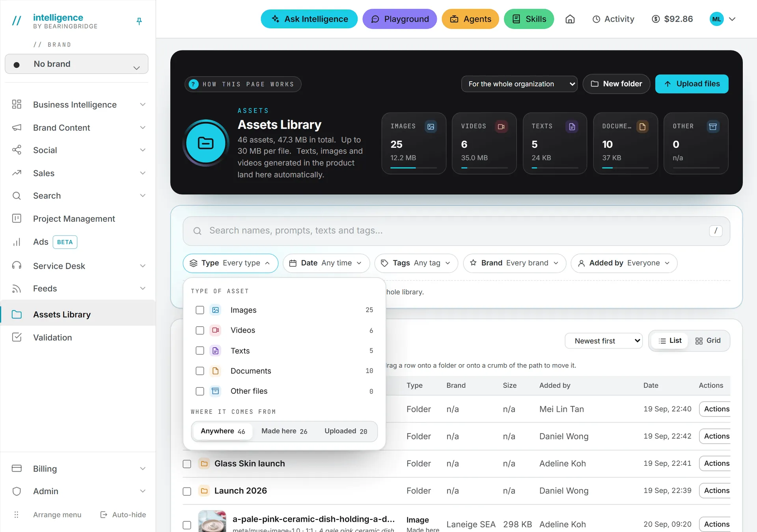Click the Arrange menu drag-dots icon
Viewport: 757px width, 532px height.
coord(16,515)
